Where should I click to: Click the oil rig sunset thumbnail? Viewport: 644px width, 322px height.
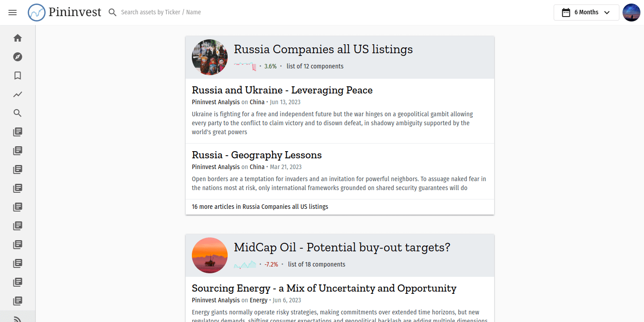coord(210,255)
